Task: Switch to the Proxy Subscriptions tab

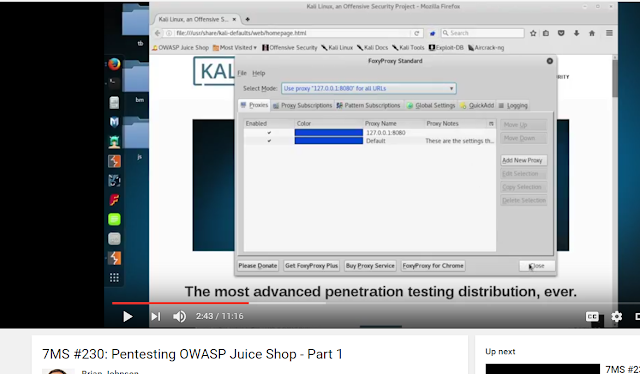Action: pyautogui.click(x=302, y=105)
